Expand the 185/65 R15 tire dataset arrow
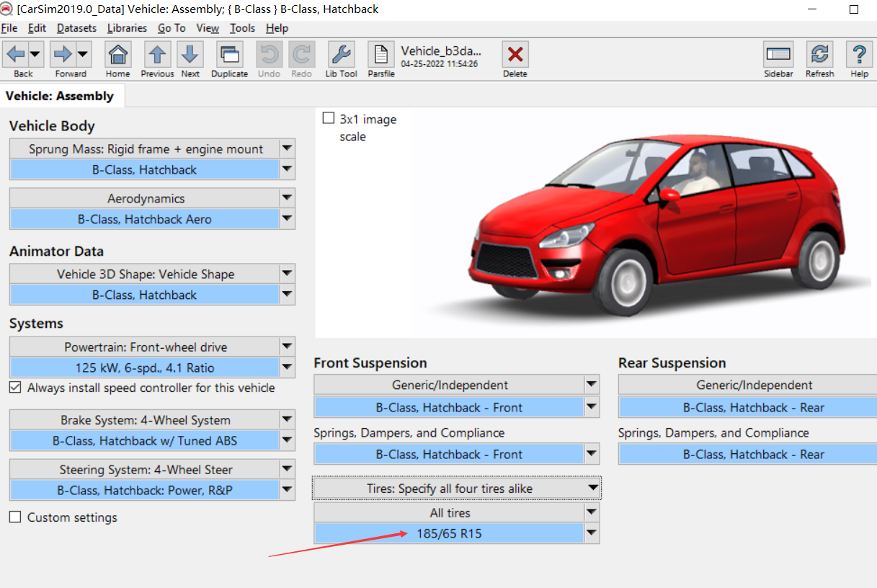 (592, 534)
